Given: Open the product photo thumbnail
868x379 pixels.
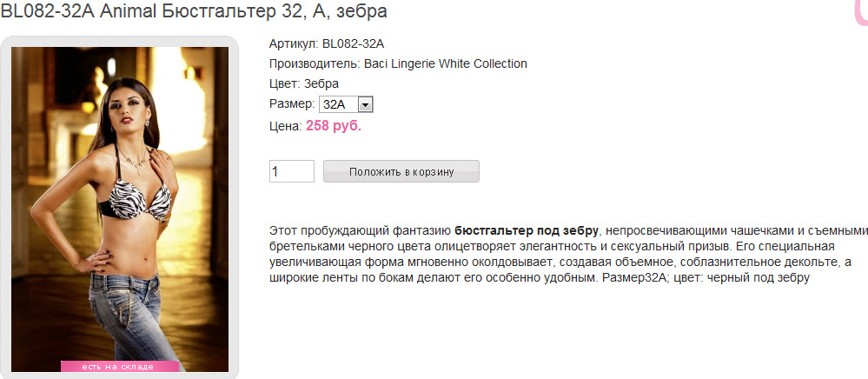Looking at the screenshot, I should (120, 209).
